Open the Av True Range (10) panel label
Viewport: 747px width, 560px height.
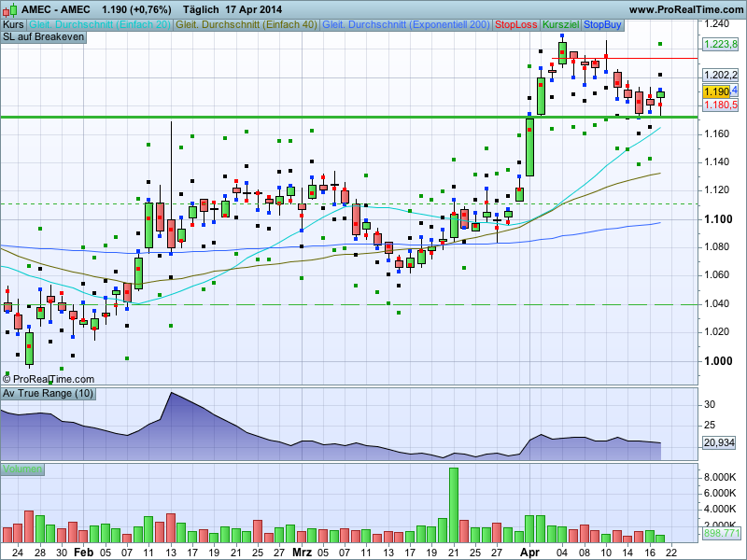[47, 394]
